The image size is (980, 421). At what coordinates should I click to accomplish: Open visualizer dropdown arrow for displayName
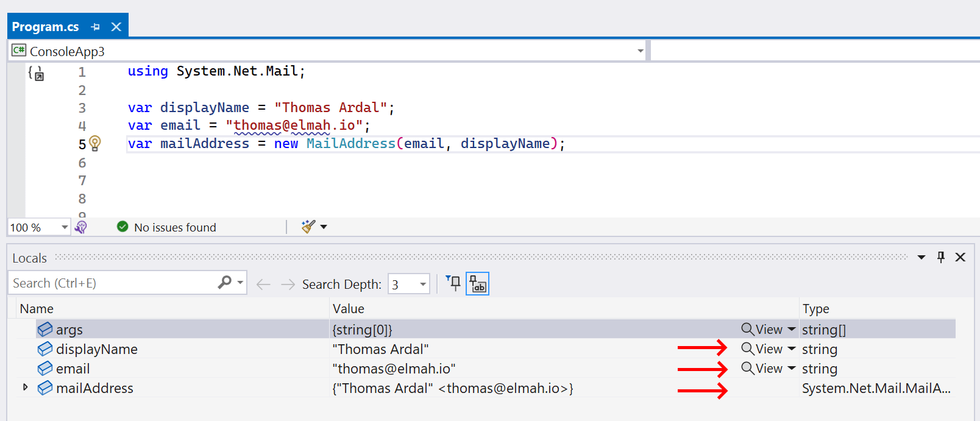[792, 348]
